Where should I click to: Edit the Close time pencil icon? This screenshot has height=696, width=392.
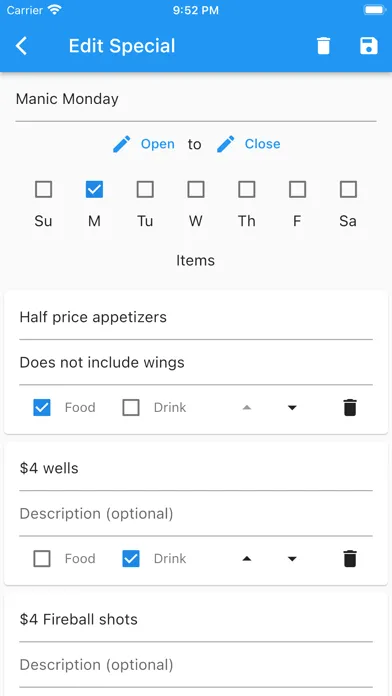click(x=226, y=144)
